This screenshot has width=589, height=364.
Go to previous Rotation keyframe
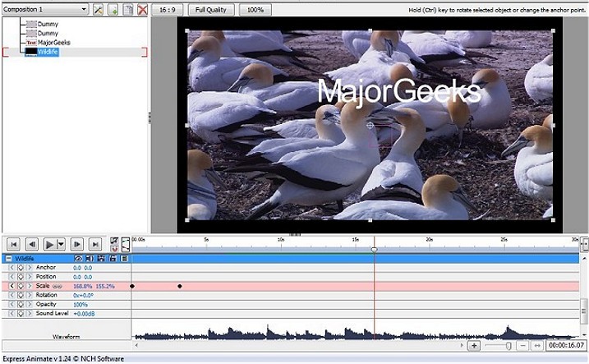pos(12,295)
